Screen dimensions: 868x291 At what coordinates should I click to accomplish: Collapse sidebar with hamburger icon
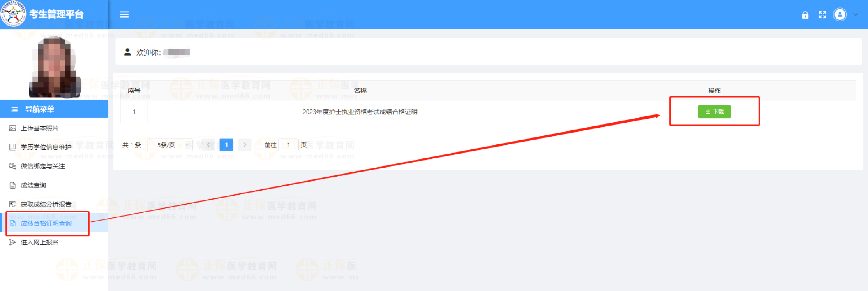[124, 15]
